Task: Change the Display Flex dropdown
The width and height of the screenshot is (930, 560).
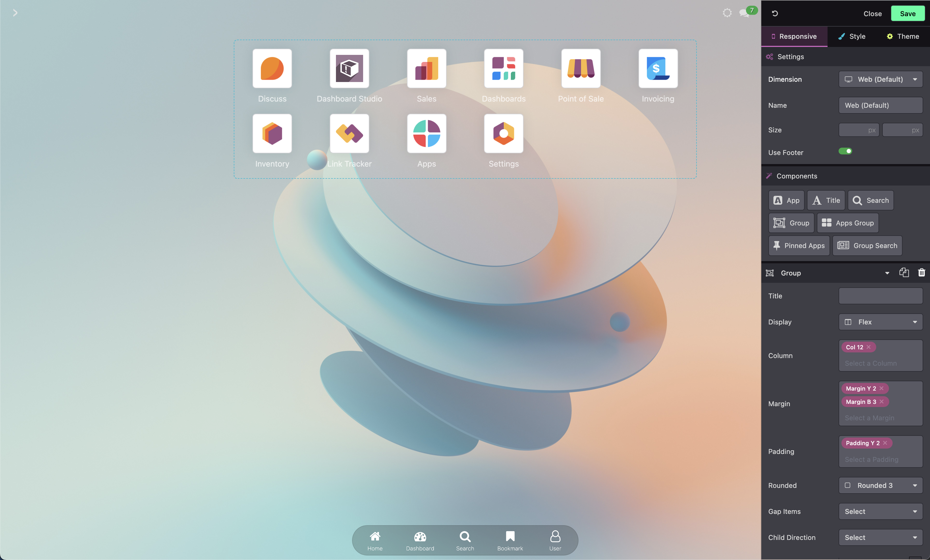Action: (880, 322)
